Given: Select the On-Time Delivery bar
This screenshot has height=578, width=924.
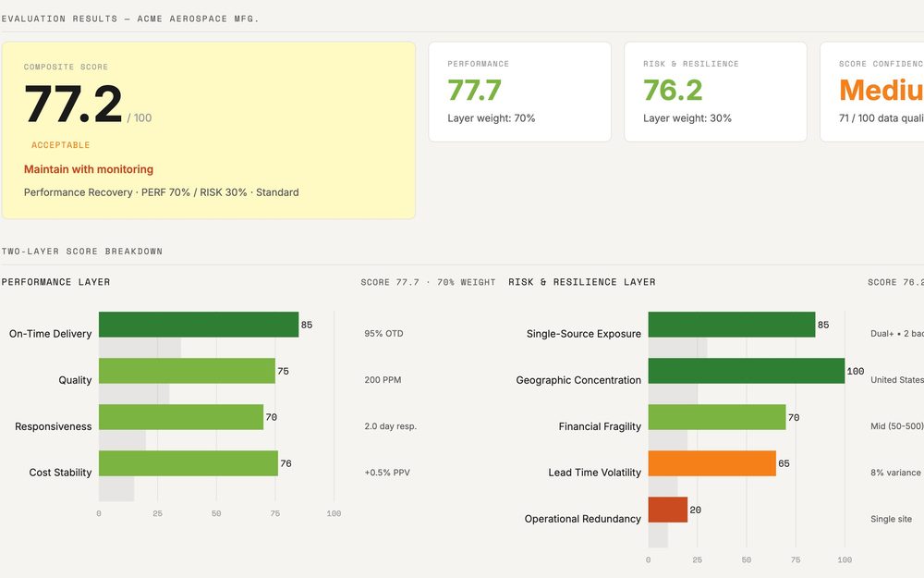Looking at the screenshot, I should (x=199, y=325).
